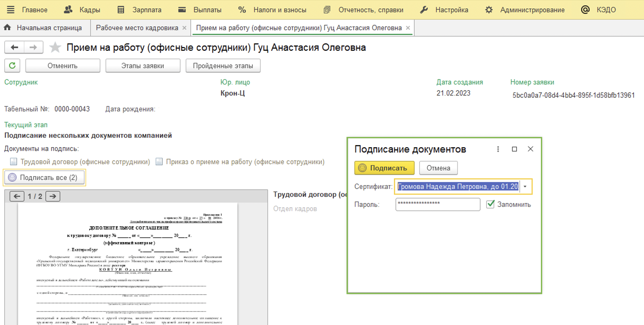The width and height of the screenshot is (644, 325).
Task: Navigate forward with the right arrow
Action: click(x=33, y=47)
